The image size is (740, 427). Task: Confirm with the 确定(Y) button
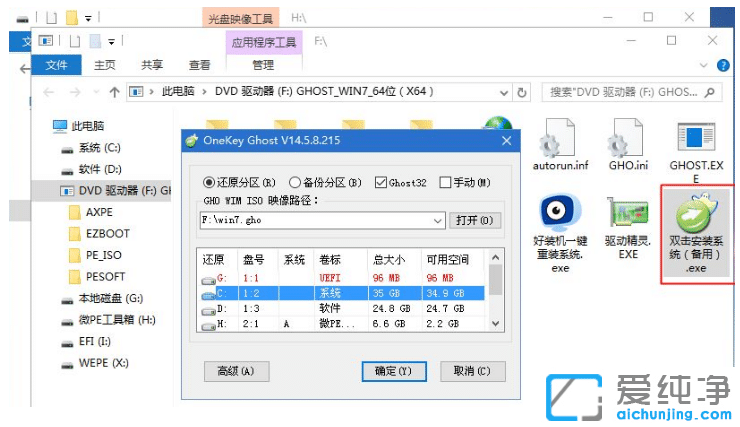tap(394, 371)
